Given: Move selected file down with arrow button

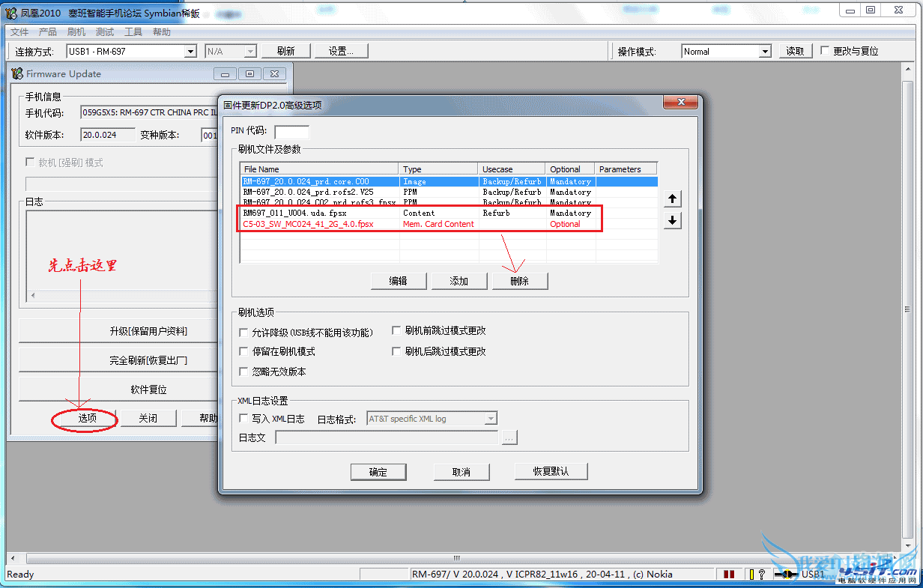Looking at the screenshot, I should (673, 220).
